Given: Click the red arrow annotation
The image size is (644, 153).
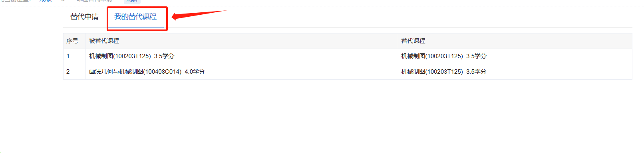Looking at the screenshot, I should pyautogui.click(x=199, y=15).
